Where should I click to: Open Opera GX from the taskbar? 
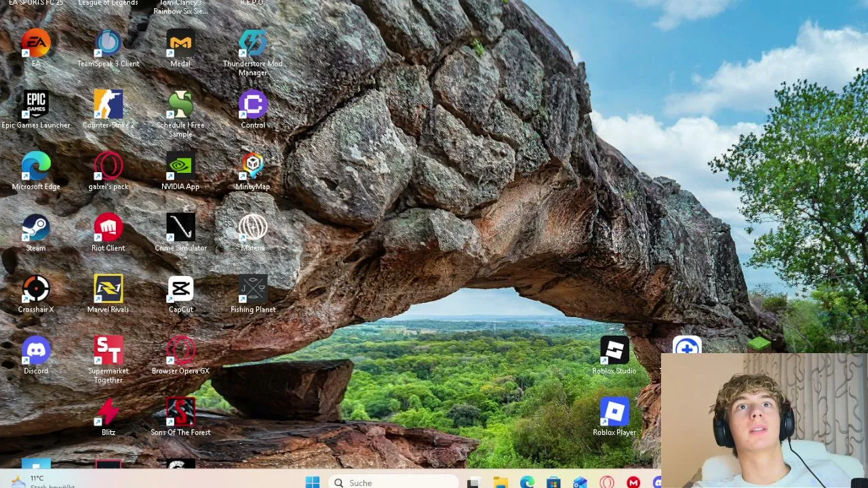[607, 483]
